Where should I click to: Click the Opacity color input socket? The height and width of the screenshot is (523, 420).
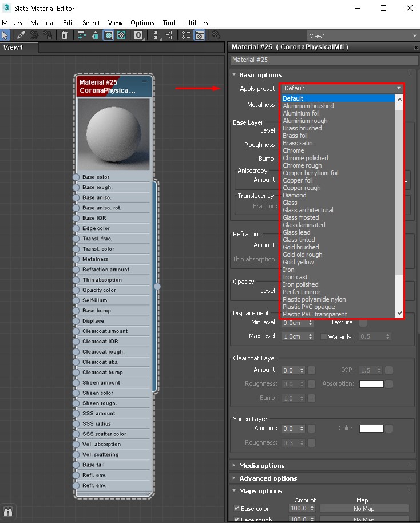76,290
